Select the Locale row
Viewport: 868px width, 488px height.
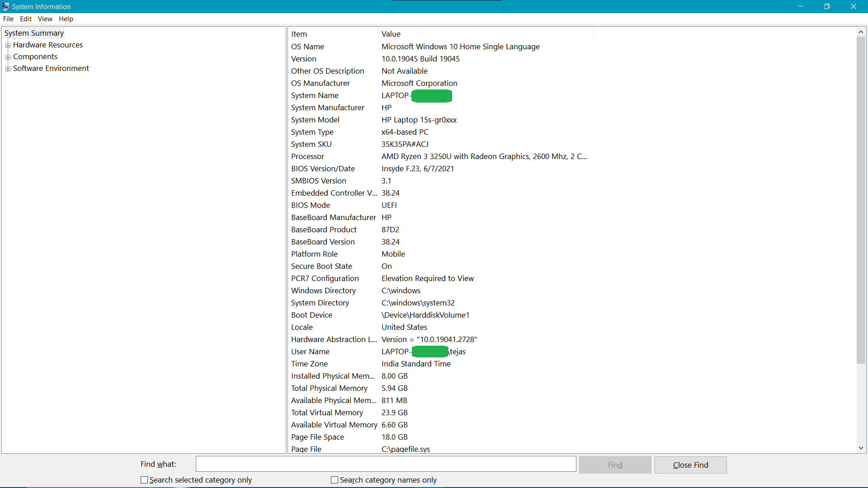[441, 327]
